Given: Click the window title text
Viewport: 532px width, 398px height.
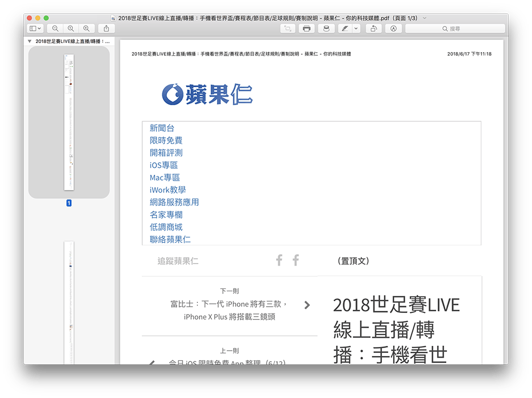Looking at the screenshot, I should pos(268,18).
